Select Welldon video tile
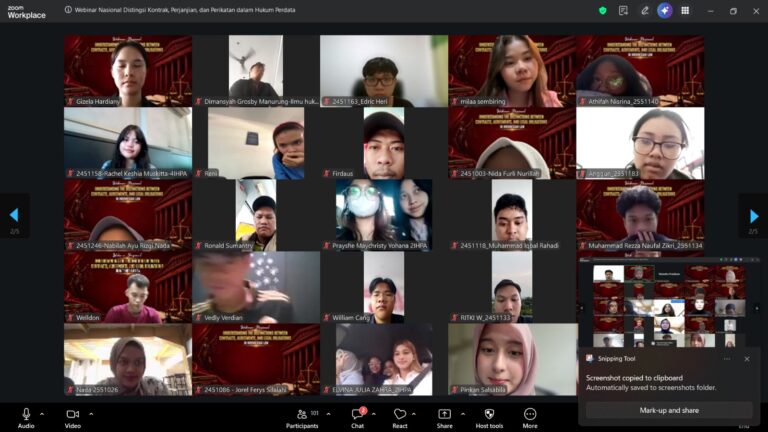Viewport: 768px width, 432px height. 128,287
